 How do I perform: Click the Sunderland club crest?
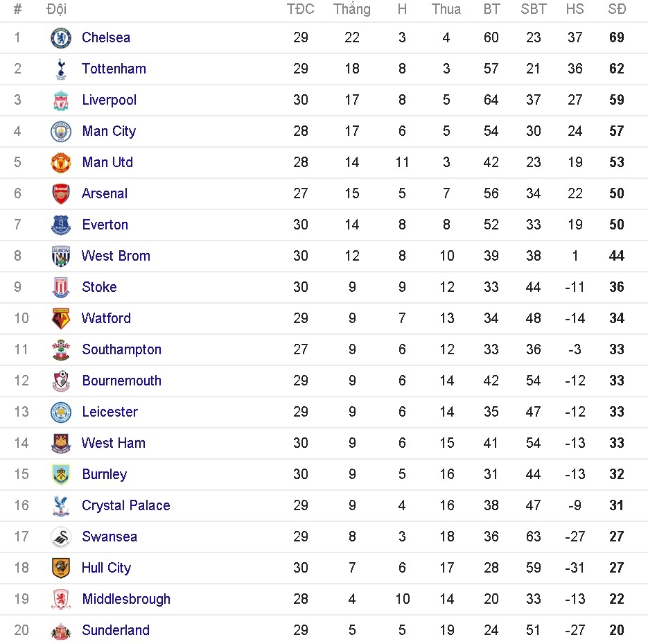pyautogui.click(x=60, y=630)
